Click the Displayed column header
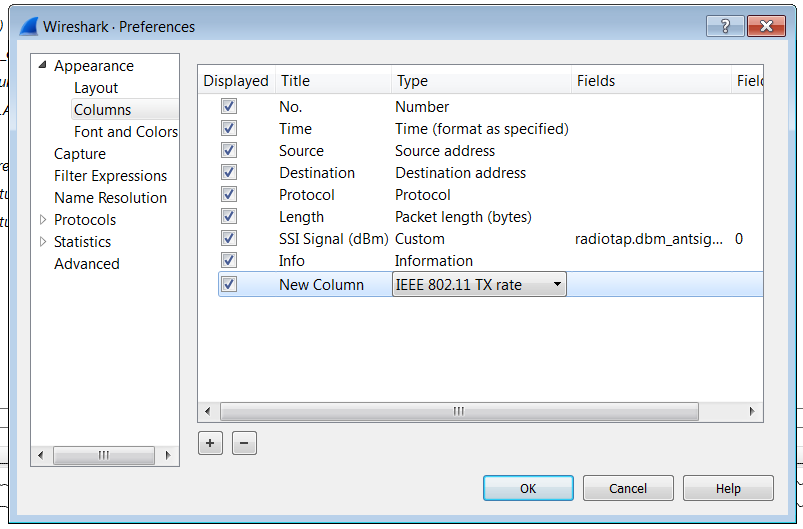The image size is (803, 529). pyautogui.click(x=236, y=81)
